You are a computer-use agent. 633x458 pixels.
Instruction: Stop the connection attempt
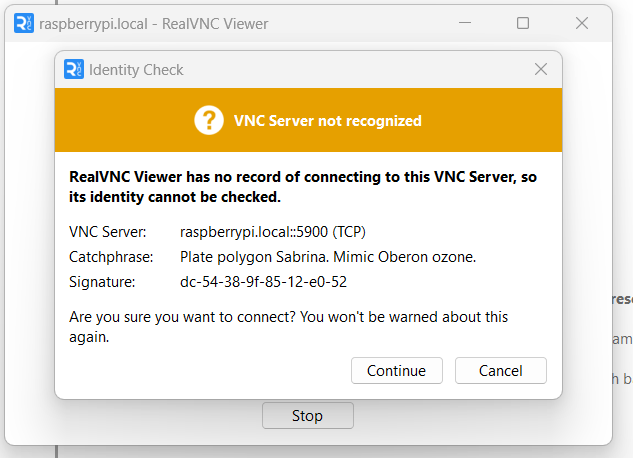tap(307, 415)
